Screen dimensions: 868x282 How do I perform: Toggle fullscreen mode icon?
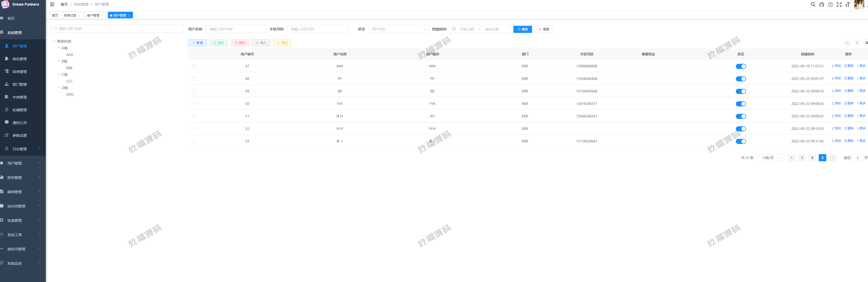[839, 5]
